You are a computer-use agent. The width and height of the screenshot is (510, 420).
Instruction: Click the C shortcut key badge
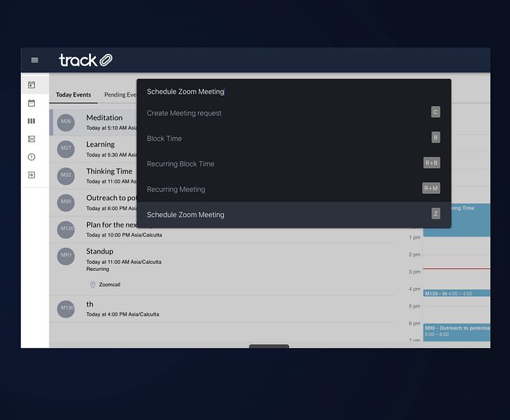(436, 112)
